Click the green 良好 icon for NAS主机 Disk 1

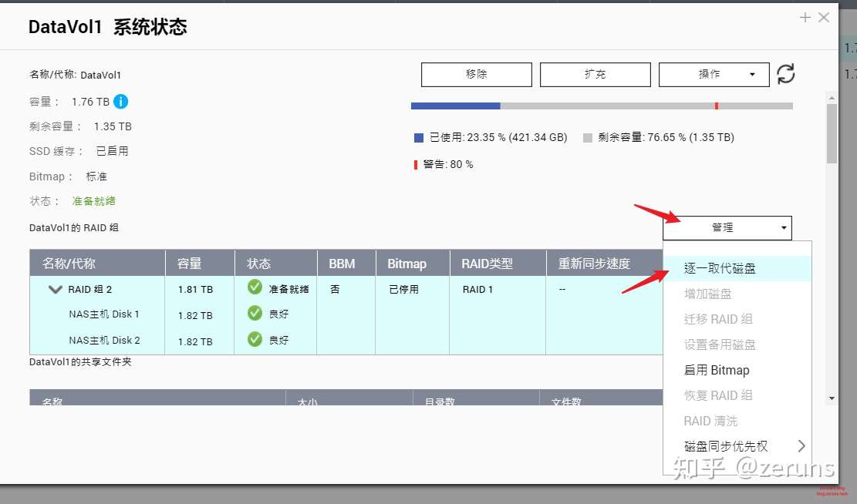pyautogui.click(x=254, y=314)
